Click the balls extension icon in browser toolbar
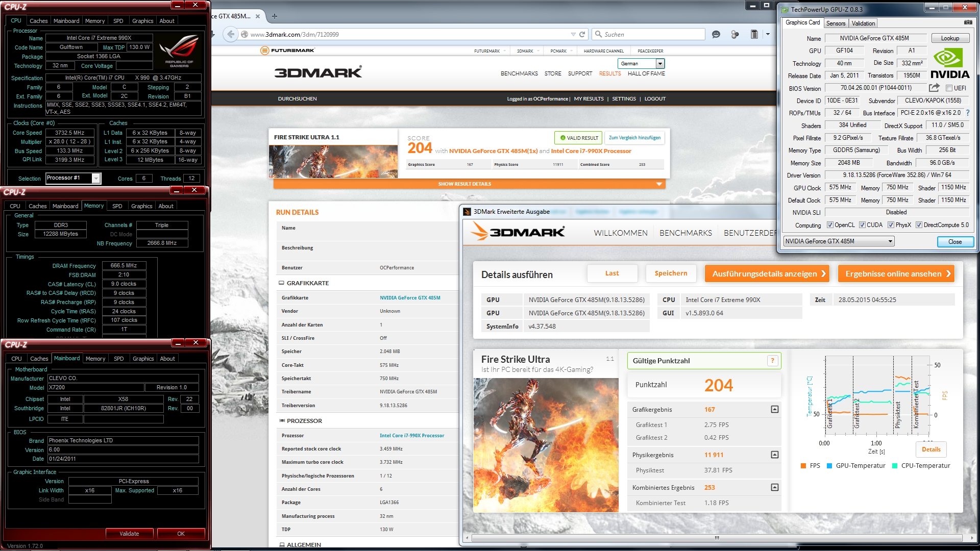 (x=735, y=34)
